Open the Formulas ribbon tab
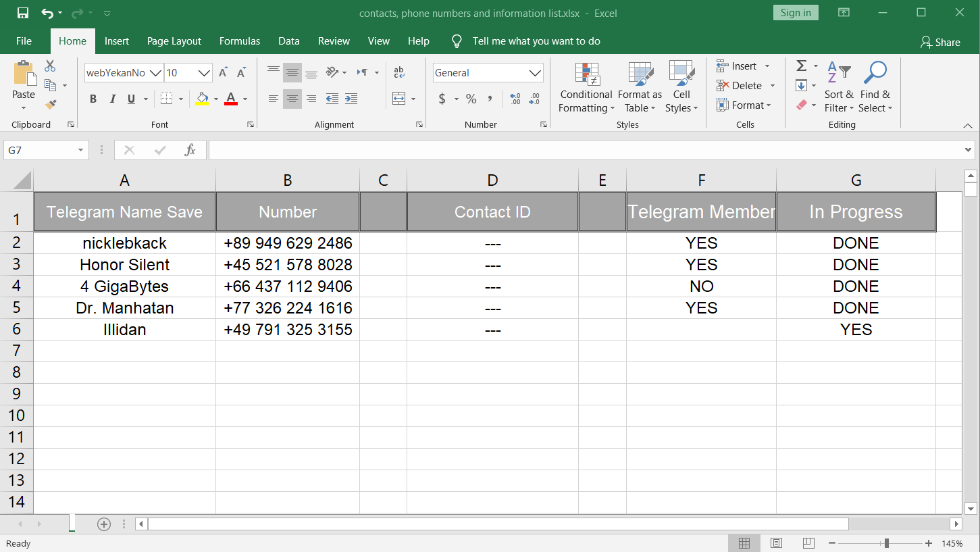Screen dimensions: 980x552 pos(239,41)
